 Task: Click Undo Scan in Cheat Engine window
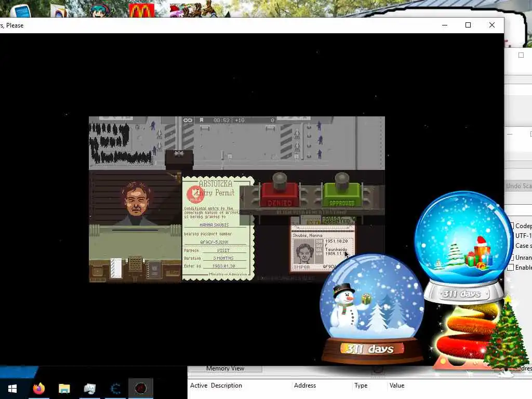(518, 186)
